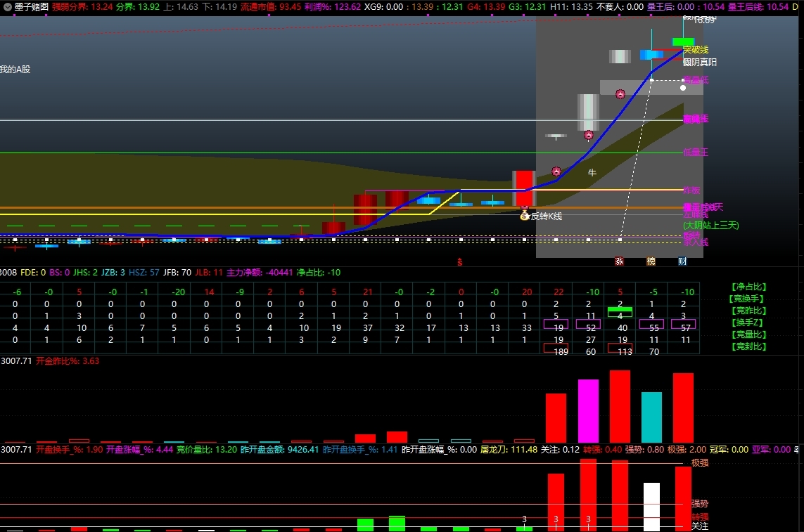Click the 【竞昨比】 row label
Screen dimensions: 804x532
pos(748,311)
